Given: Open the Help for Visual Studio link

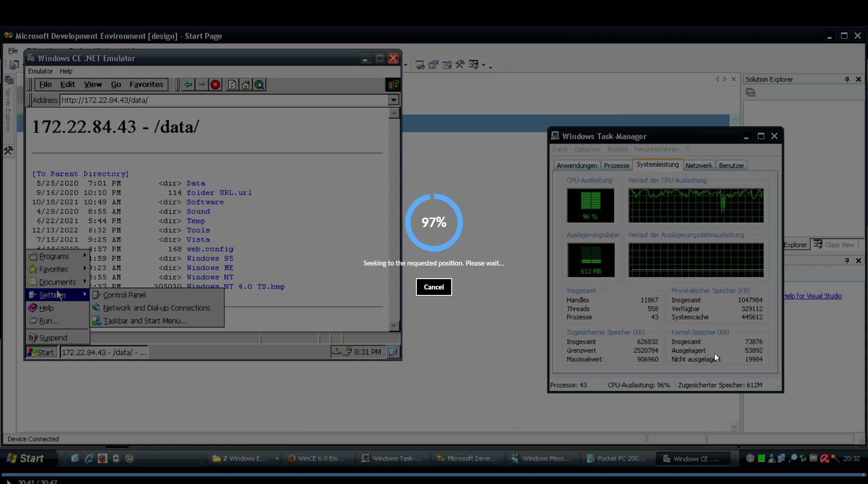Looking at the screenshot, I should point(812,296).
